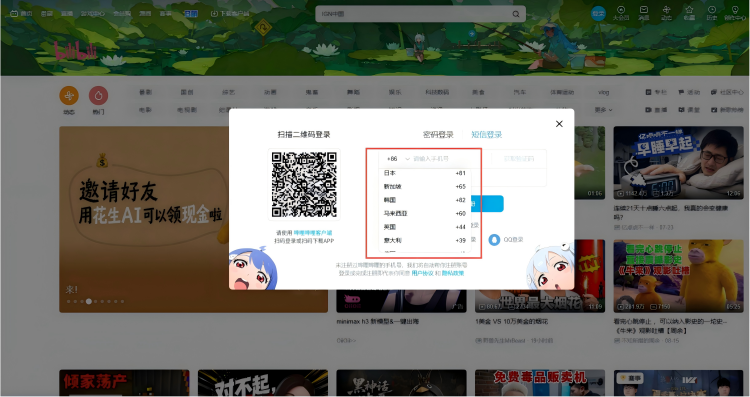Switch to the 短信登录 tab
Viewport: 750px width, 397px height.
coord(486,134)
